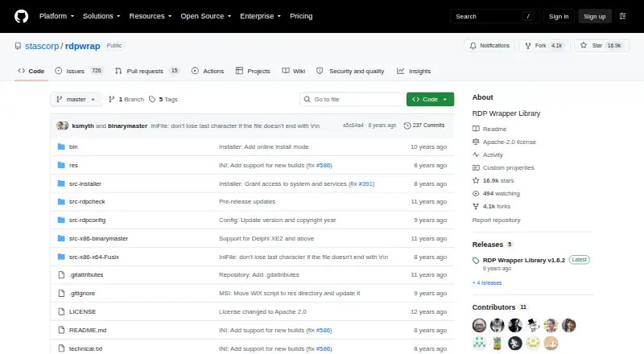Open the src-installer folder

pos(85,183)
